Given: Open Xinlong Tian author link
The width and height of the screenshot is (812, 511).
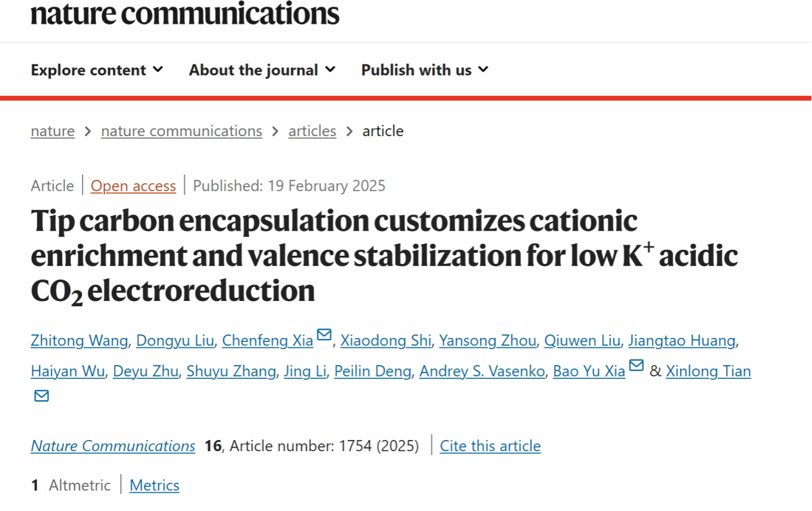Looking at the screenshot, I should pos(708,371).
